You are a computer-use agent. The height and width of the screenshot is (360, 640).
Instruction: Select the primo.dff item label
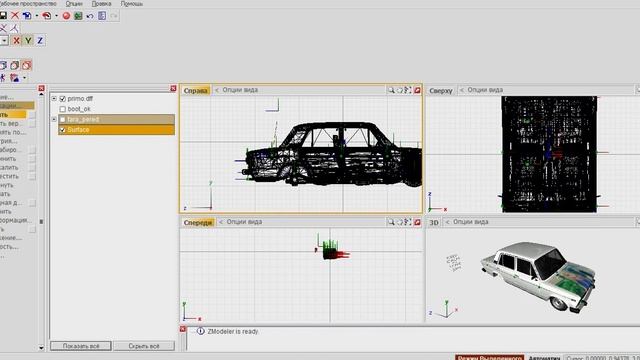[x=80, y=98]
